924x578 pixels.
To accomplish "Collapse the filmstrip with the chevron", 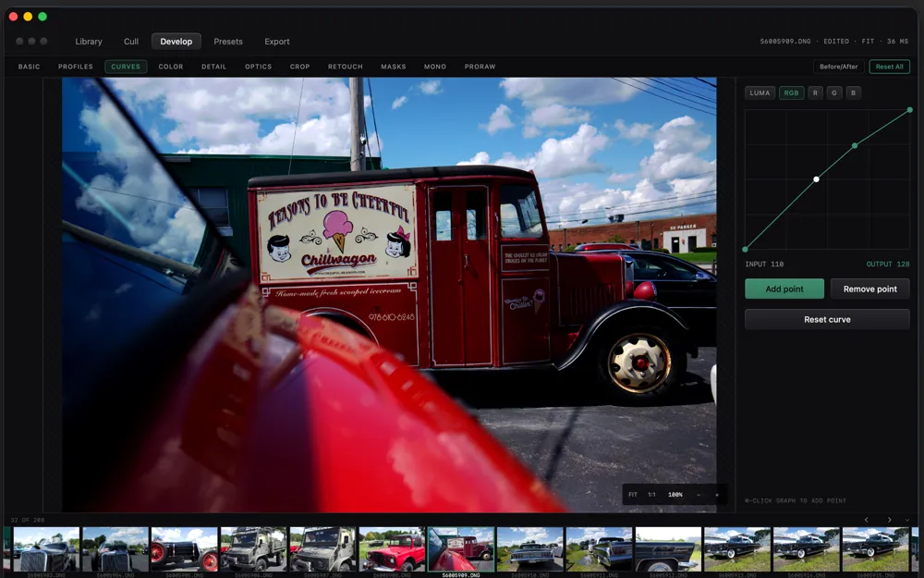I will pyautogui.click(x=907, y=520).
